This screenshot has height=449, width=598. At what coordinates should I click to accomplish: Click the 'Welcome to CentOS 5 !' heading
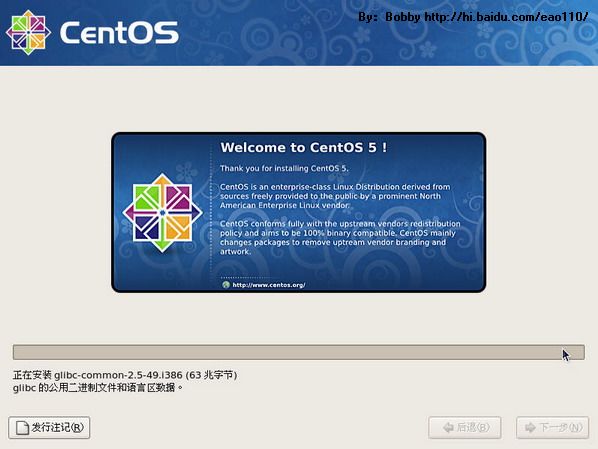[304, 148]
